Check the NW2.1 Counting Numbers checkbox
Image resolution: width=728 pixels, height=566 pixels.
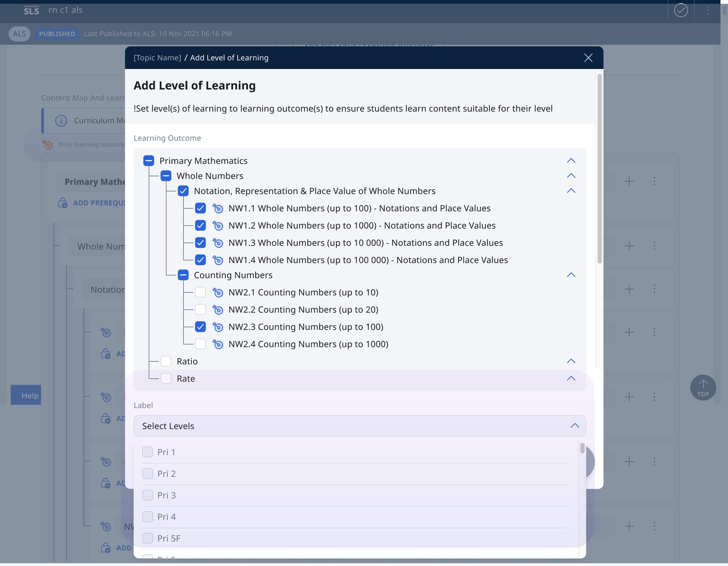[200, 292]
